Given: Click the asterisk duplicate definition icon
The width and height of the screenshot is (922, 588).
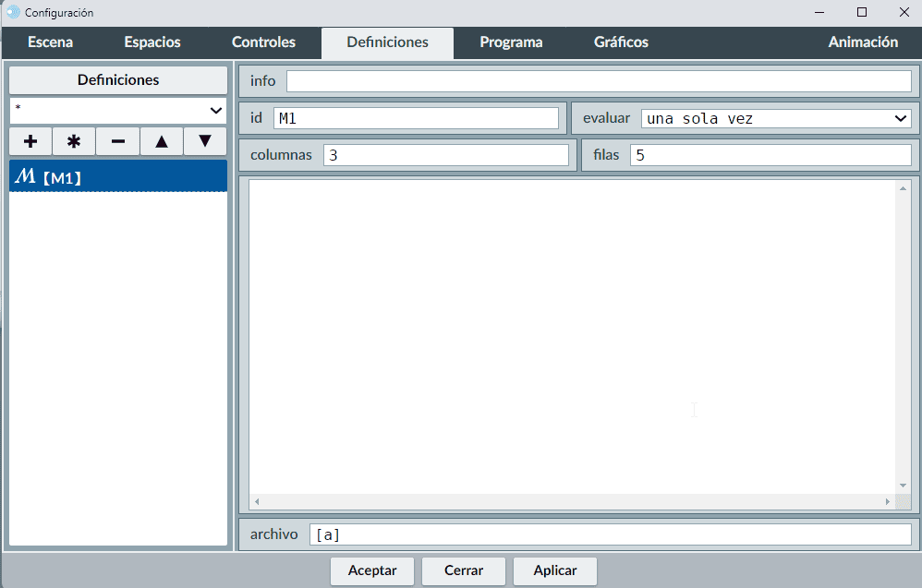Looking at the screenshot, I should [74, 141].
